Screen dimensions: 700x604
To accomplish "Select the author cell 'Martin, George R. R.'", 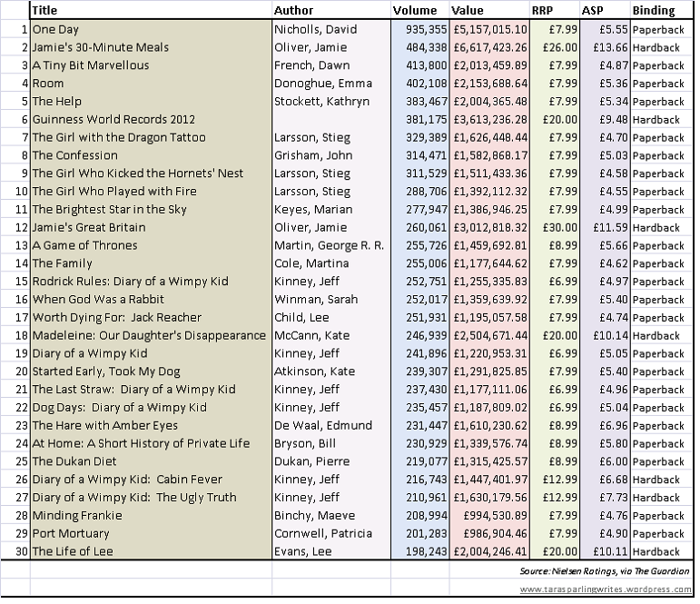I will [329, 245].
